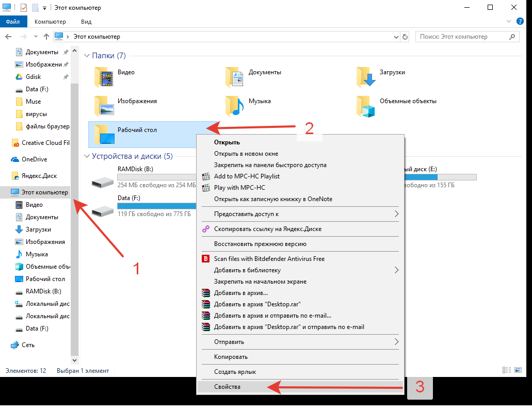Collapse the Устройства и диски group

tap(86, 156)
